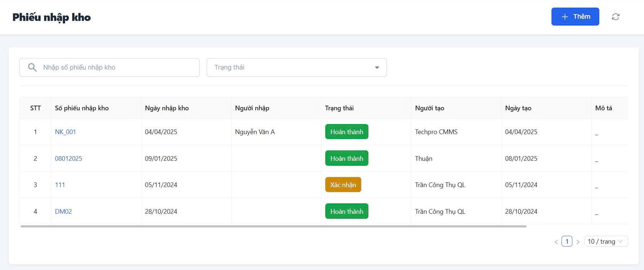Open receipt 111 link
644x270 pixels.
(x=60, y=185)
